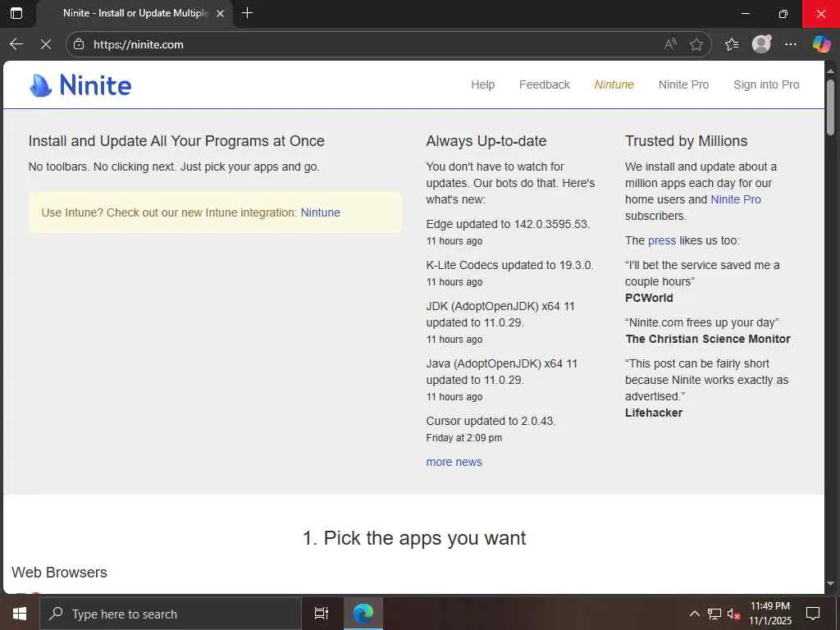Open the press link
This screenshot has height=630, width=840.
[662, 240]
